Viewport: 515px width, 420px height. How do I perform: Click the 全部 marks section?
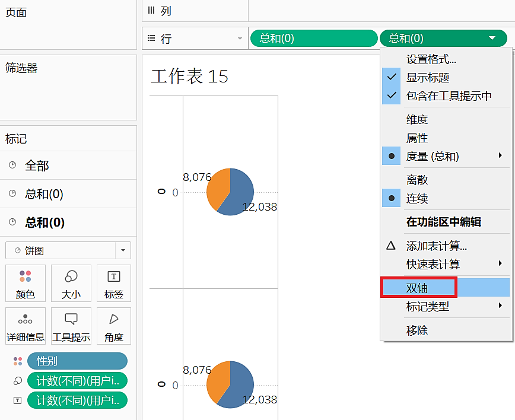click(68, 165)
